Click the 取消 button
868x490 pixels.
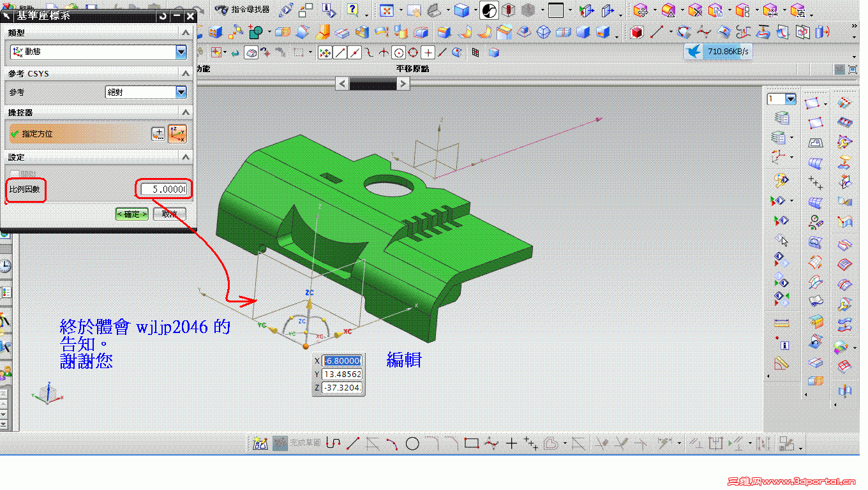tap(170, 214)
